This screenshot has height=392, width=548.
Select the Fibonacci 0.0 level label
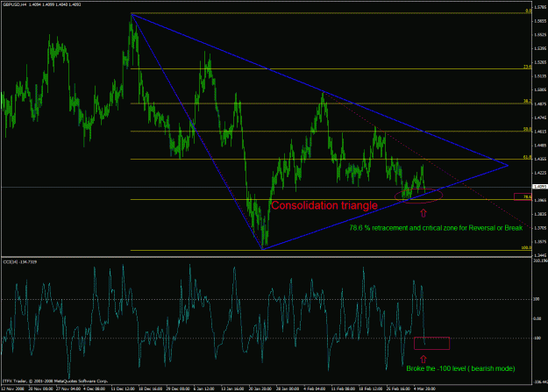click(528, 11)
